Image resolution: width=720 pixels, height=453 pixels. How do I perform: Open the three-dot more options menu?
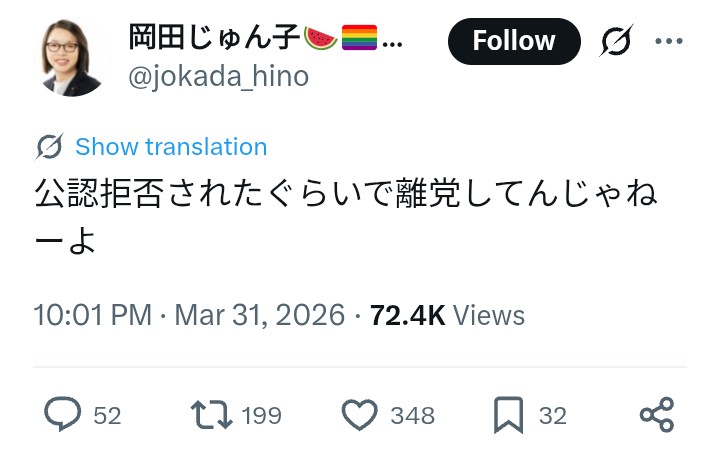pyautogui.click(x=668, y=41)
